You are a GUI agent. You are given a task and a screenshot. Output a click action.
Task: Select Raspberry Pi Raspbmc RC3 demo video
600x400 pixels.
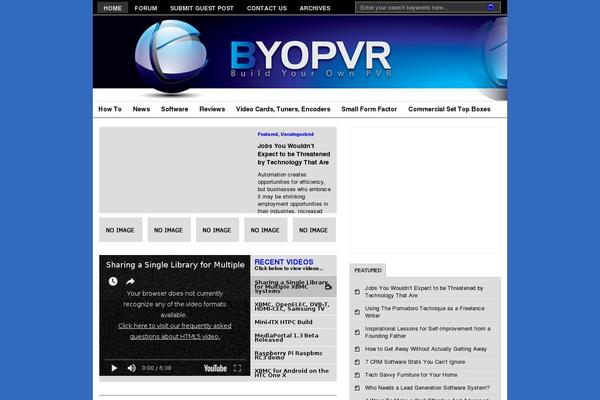293,355
